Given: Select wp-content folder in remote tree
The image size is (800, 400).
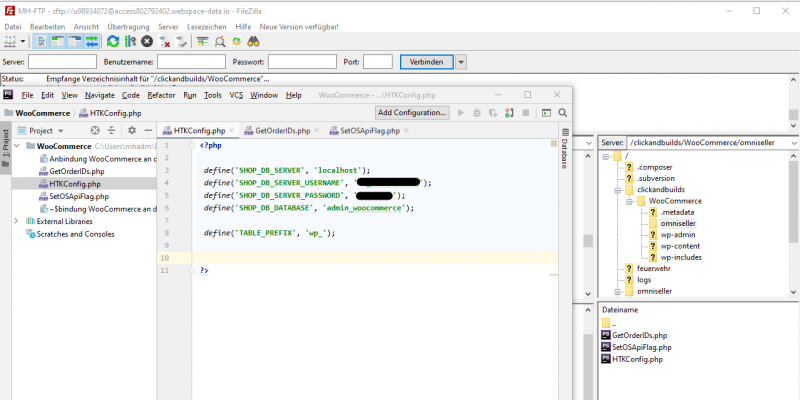Looking at the screenshot, I should pyautogui.click(x=680, y=245).
